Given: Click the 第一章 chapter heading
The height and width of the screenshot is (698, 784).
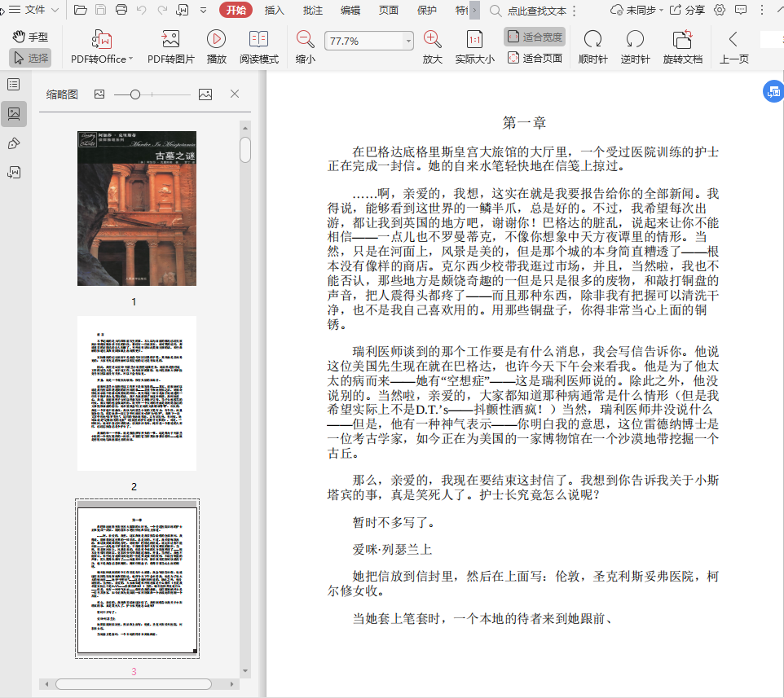Looking at the screenshot, I should 523,122.
